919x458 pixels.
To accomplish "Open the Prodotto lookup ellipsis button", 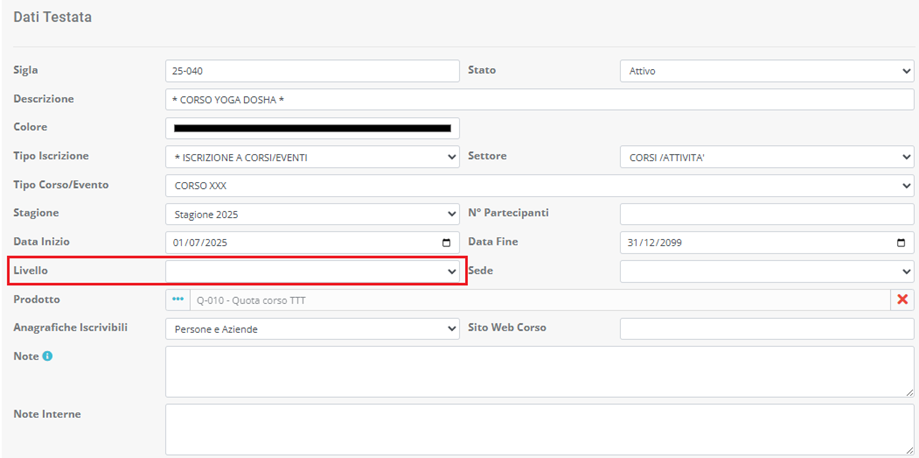I will [178, 300].
